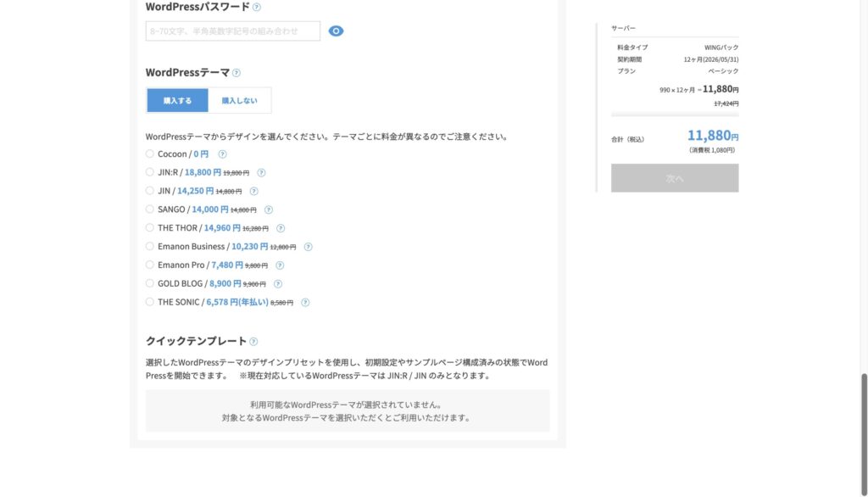Choose the Cocoon theme radio button
This screenshot has width=868, height=497.
pyautogui.click(x=149, y=154)
